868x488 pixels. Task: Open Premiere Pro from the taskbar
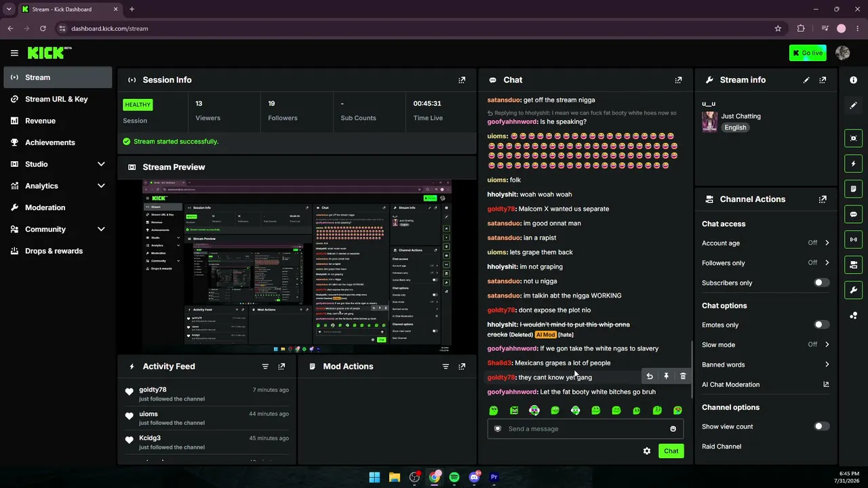click(494, 477)
